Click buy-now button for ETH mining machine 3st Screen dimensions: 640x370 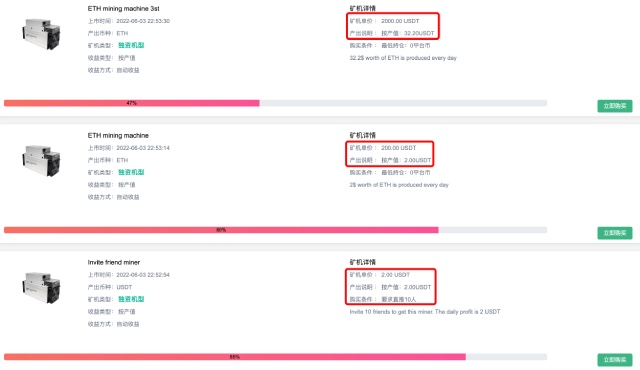pos(615,106)
